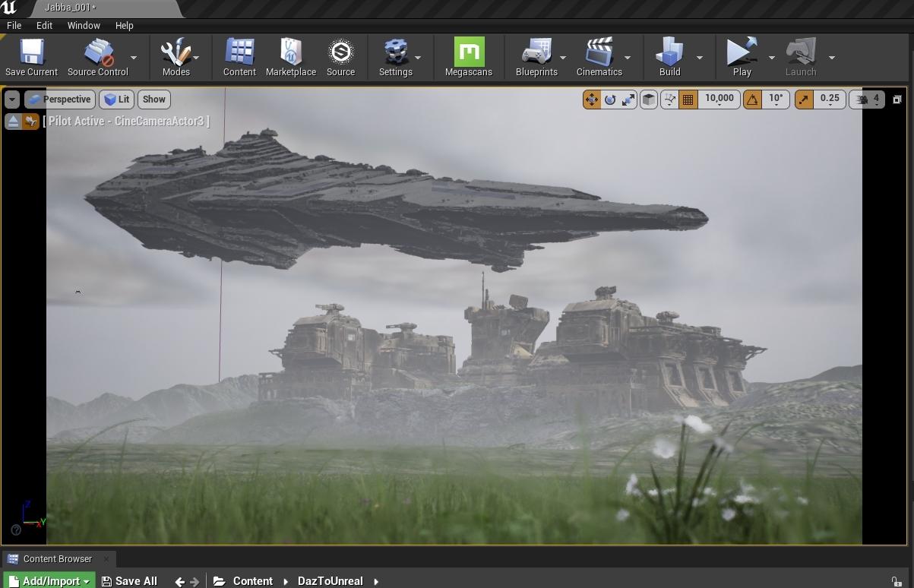The height and width of the screenshot is (588, 914).
Task: Launch the Marketplace icon
Action: click(291, 58)
